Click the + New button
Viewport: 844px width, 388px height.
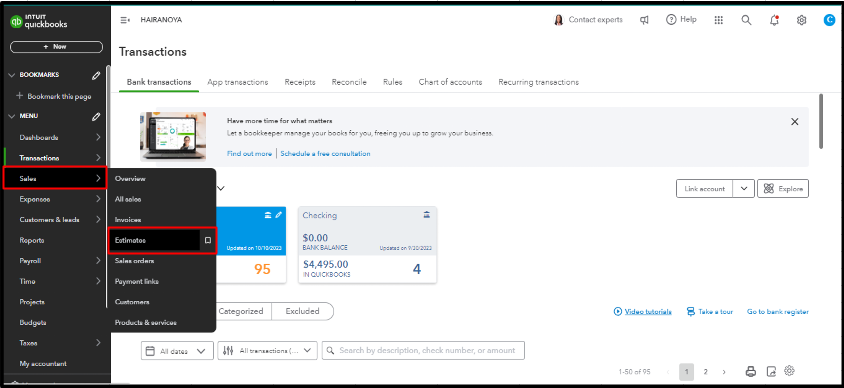(x=56, y=47)
